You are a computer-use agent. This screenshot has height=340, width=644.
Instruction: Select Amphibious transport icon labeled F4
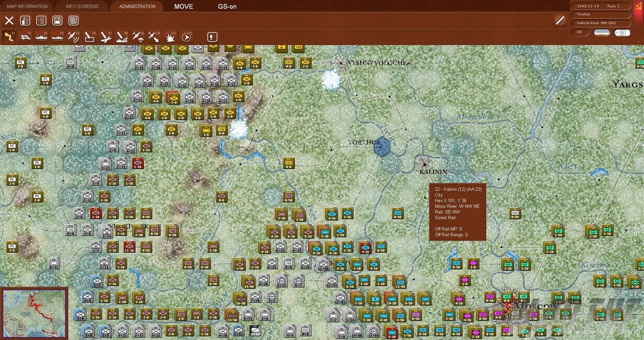[57, 37]
